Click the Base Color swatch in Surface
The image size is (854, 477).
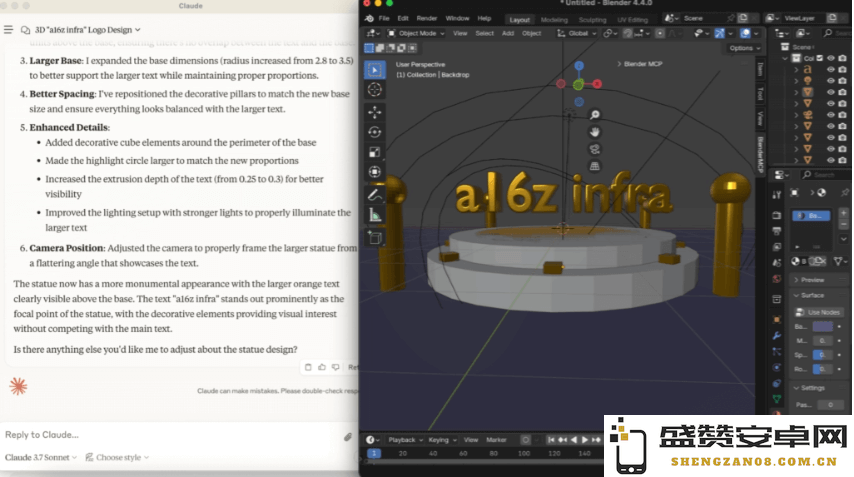[x=822, y=326]
